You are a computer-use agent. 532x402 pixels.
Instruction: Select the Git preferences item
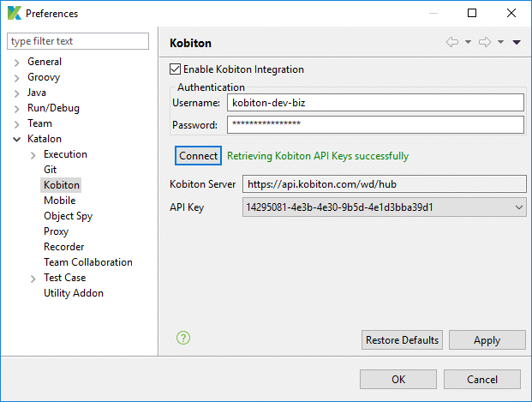click(51, 170)
